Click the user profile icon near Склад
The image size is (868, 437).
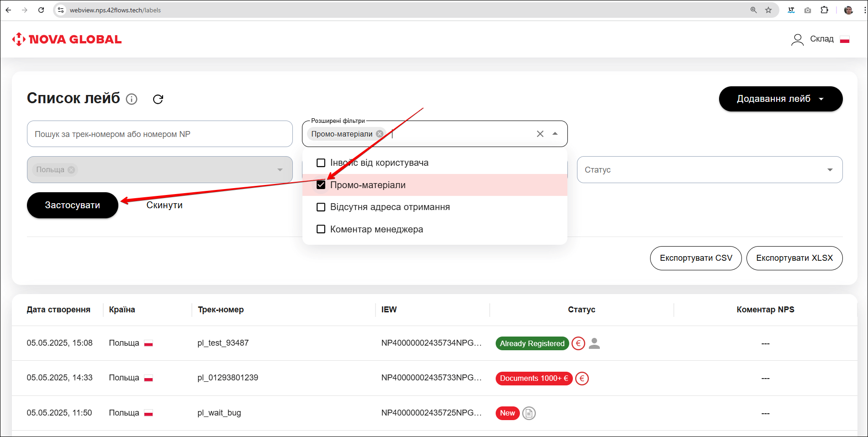click(797, 40)
